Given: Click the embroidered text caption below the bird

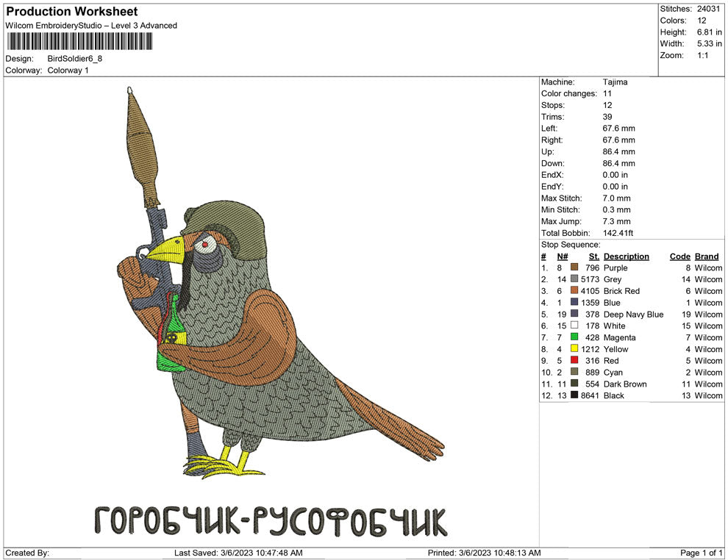Looking at the screenshot, I should [270, 521].
